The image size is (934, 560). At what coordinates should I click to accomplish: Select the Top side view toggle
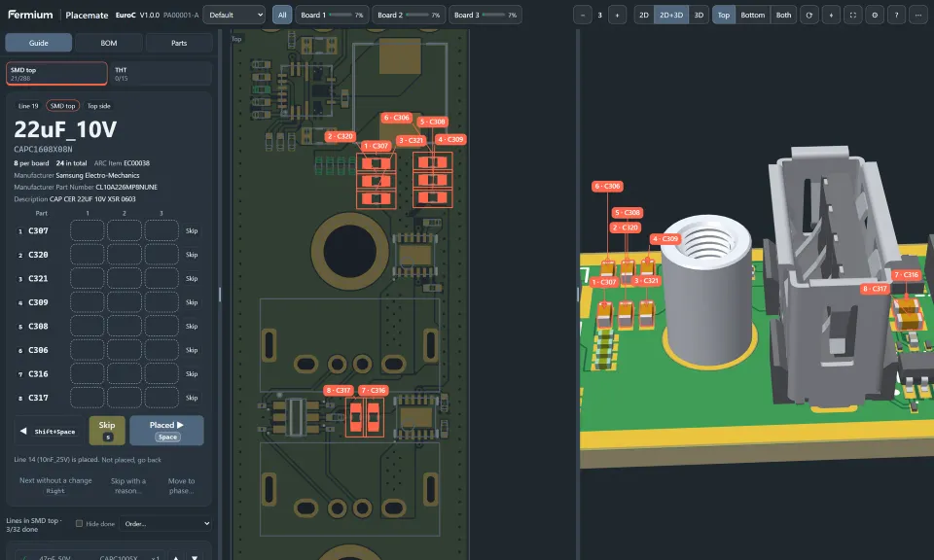pos(724,15)
